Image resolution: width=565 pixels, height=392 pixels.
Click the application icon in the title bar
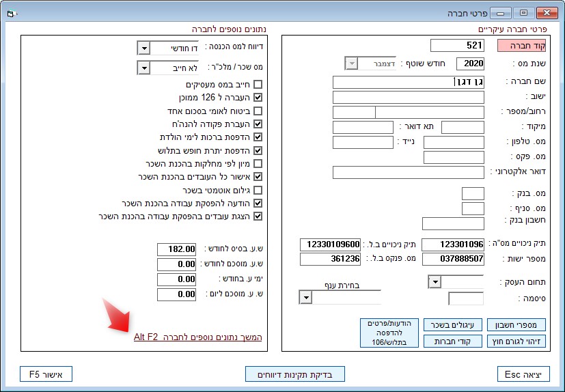[11, 14]
